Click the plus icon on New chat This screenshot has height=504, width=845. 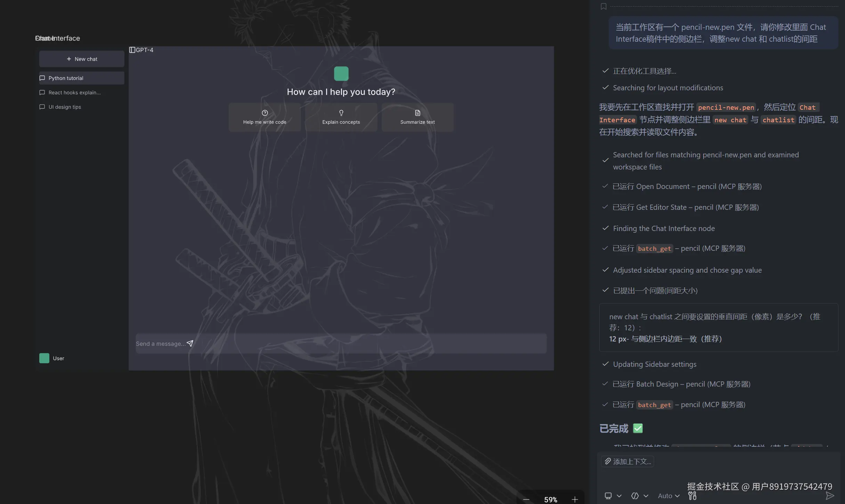69,59
